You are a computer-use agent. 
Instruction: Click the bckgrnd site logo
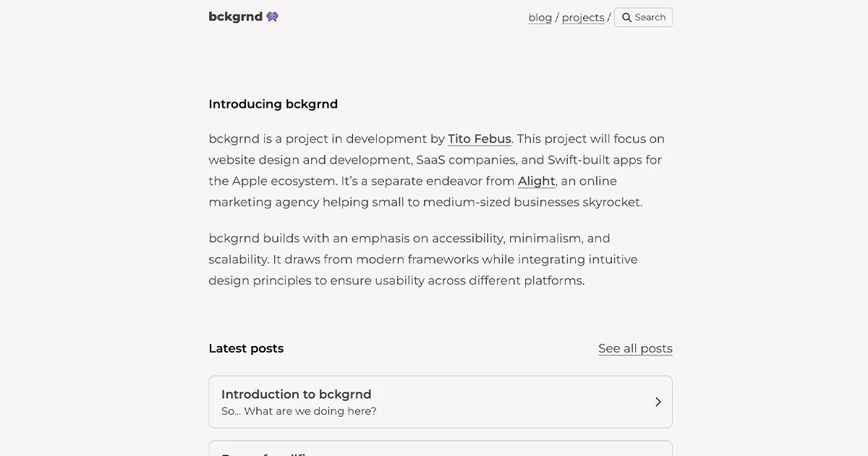(243, 17)
